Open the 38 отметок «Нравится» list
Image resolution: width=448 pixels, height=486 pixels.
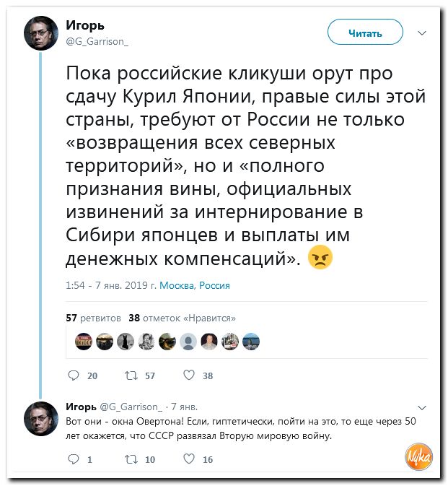182,318
